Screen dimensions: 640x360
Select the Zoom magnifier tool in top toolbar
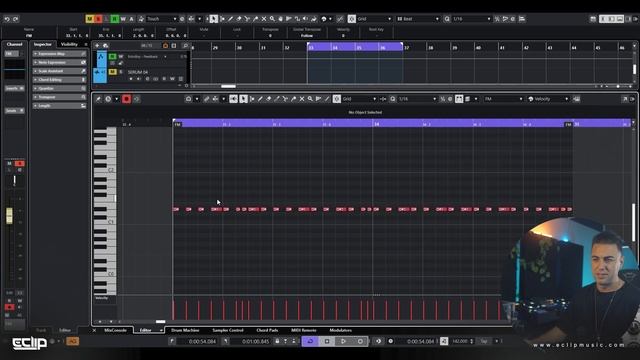[x=272, y=19]
